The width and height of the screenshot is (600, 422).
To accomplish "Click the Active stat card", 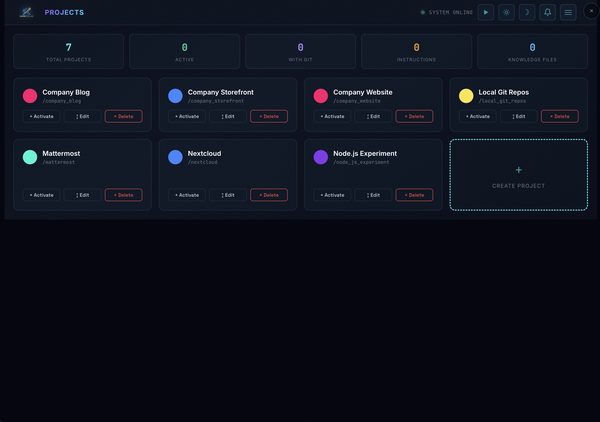I will [x=184, y=52].
